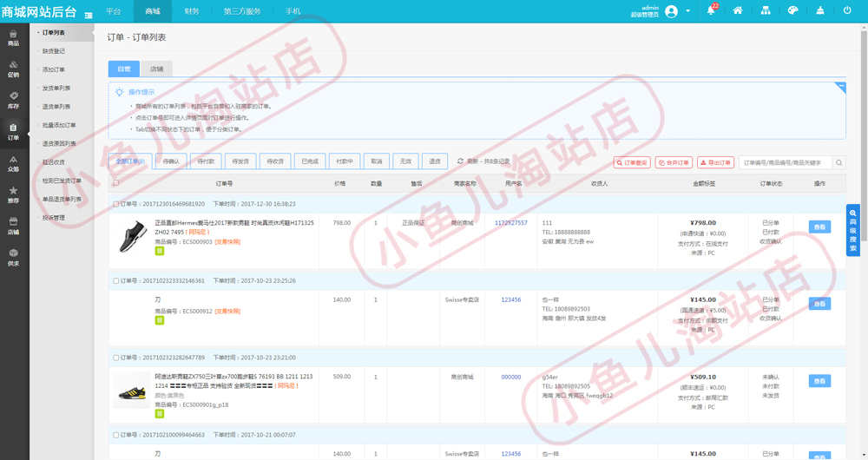Filter orders by 待付款 tab
Image resolution: width=868 pixels, height=460 pixels.
206,161
